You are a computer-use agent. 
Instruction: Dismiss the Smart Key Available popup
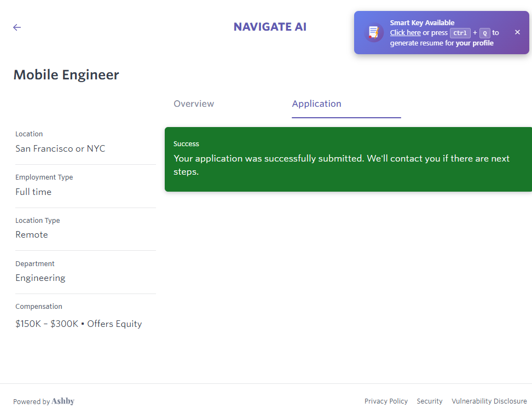517,32
